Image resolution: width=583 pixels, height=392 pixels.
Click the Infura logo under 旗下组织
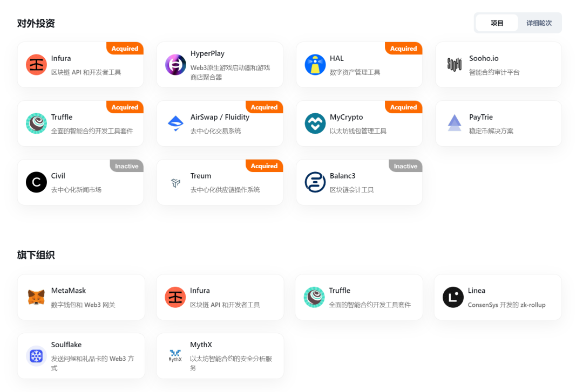175,297
